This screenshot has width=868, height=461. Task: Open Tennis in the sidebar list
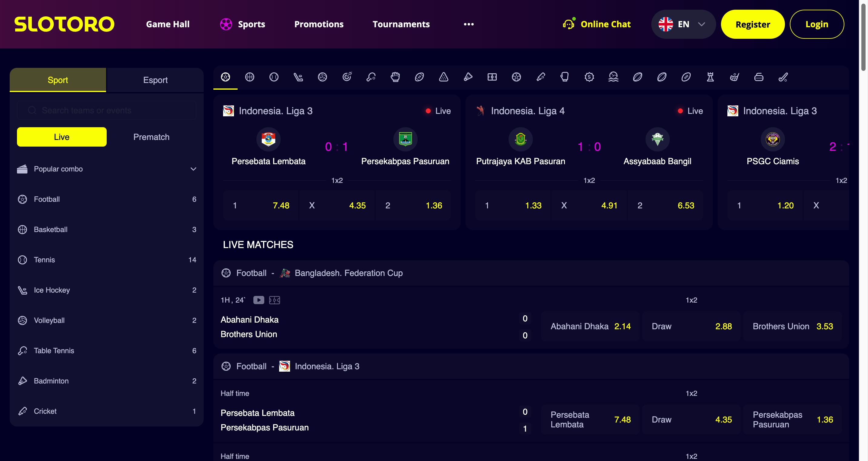click(x=106, y=260)
